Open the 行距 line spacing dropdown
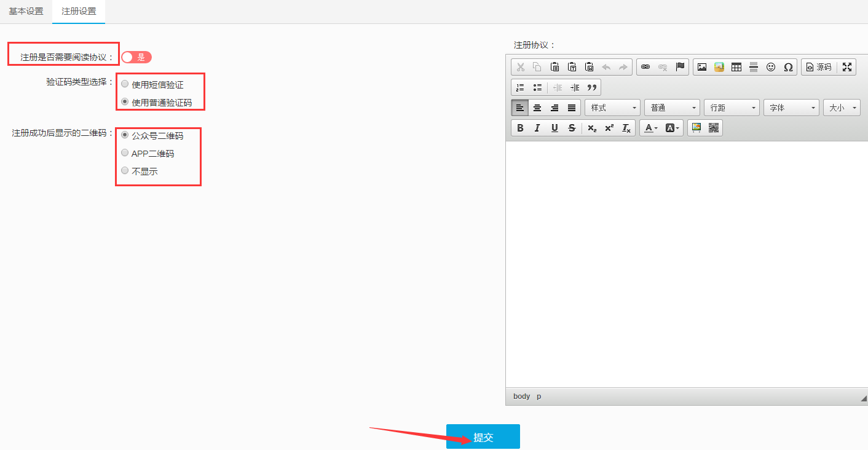 click(732, 108)
